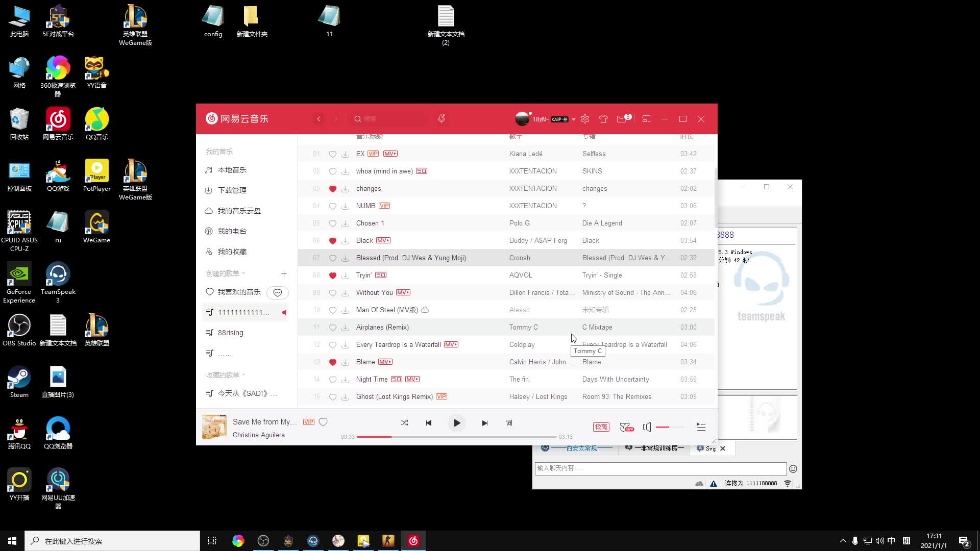Viewport: 980px width, 551px height.
Task: Open artist Coldplay link
Action: (522, 344)
